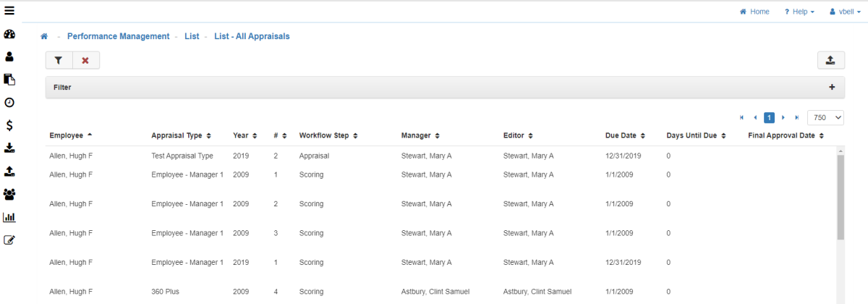Viewport: 868px width, 304px height.
Task: Click the vertical table scrollbar
Action: coord(840,195)
